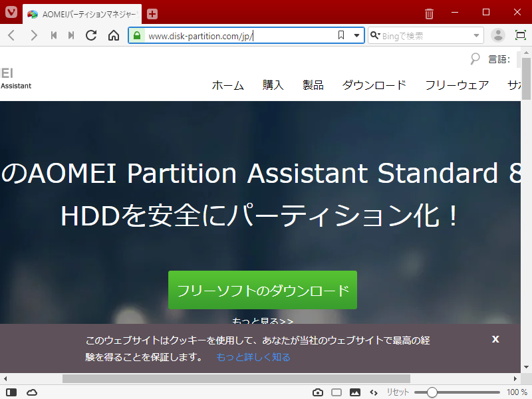Click the 言語: language label
Image resolution: width=532 pixels, height=399 pixels.
499,59
